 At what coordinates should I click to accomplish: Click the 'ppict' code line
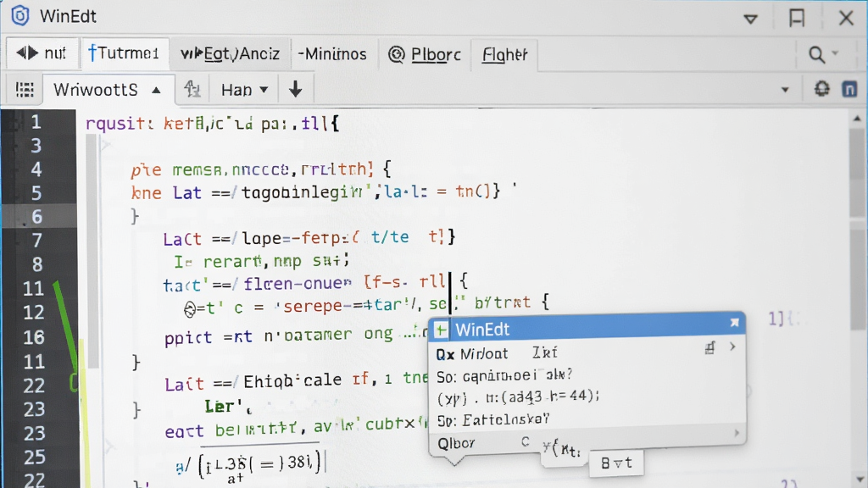coord(296,335)
